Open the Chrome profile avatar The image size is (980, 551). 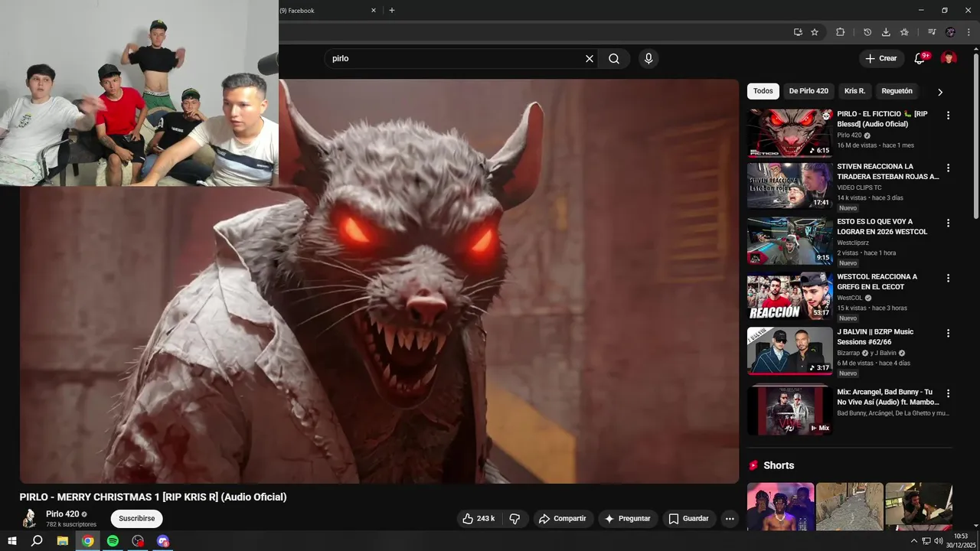[x=950, y=32]
